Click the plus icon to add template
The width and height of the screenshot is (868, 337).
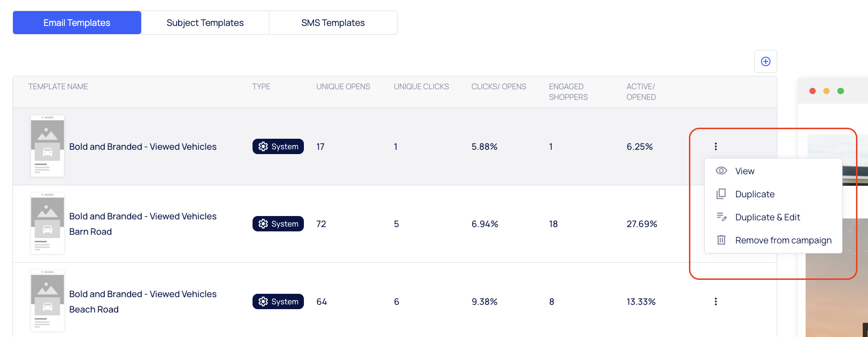tap(765, 61)
